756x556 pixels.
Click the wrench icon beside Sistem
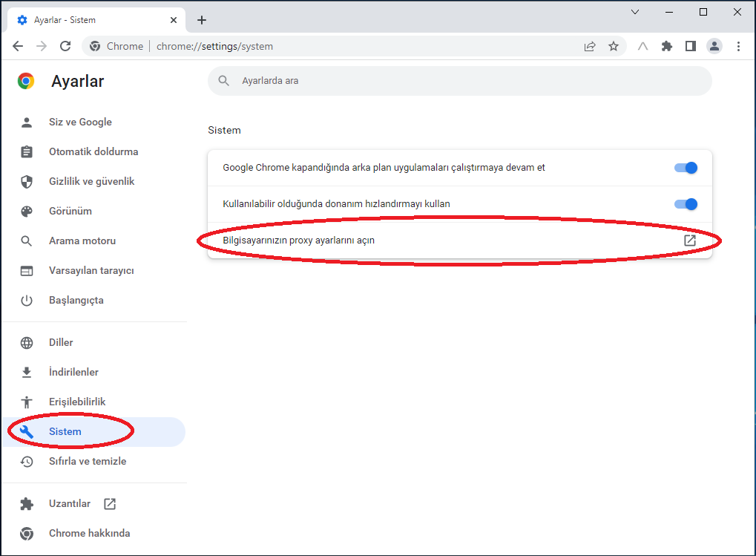tap(27, 431)
